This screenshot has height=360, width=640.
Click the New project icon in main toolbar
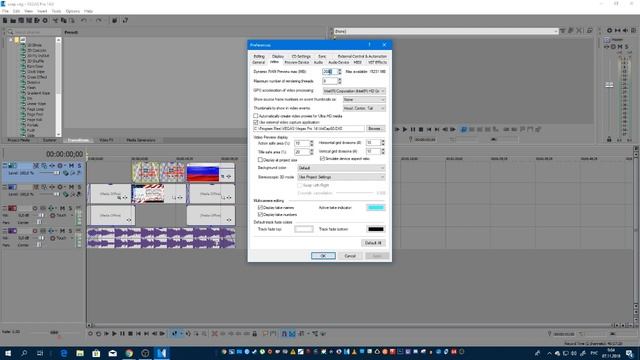click(x=5, y=20)
